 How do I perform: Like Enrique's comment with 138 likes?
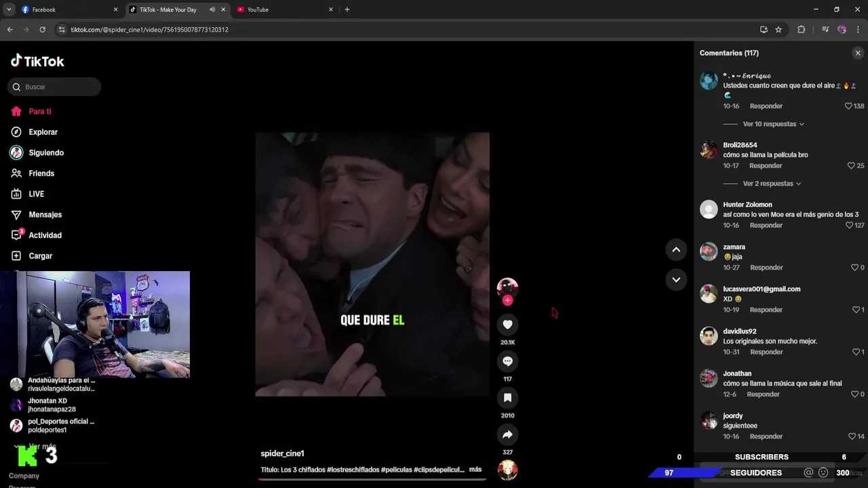pos(848,106)
